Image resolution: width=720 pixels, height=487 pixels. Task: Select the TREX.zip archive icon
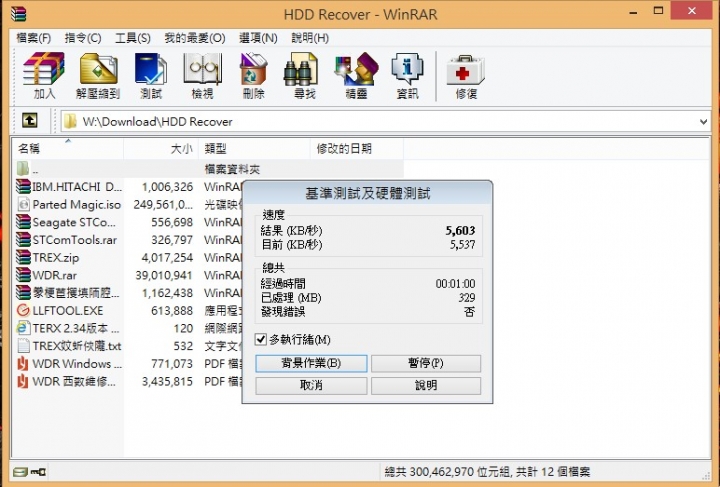[x=23, y=257]
